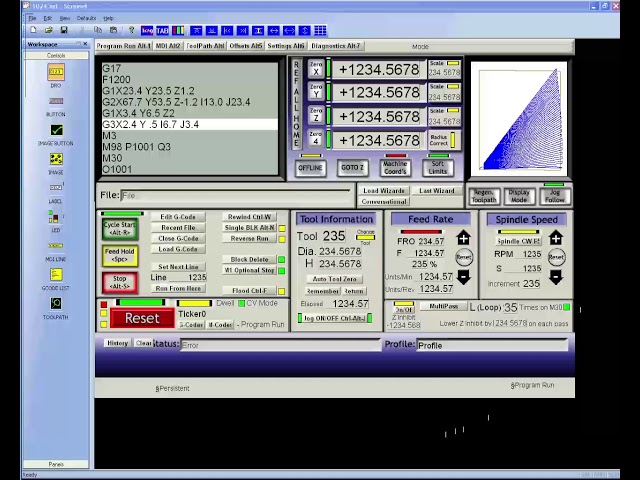Click the Help question mark icon
Image resolution: width=640 pixels, height=480 pixels.
pos(131,30)
